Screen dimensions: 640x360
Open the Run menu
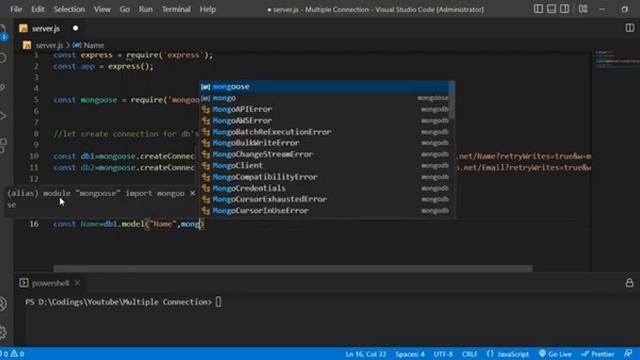(x=145, y=9)
